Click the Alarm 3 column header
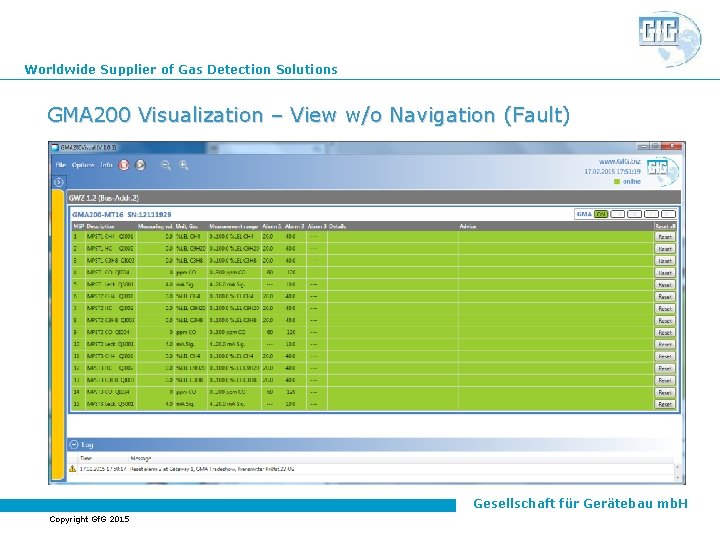 pyautogui.click(x=317, y=226)
